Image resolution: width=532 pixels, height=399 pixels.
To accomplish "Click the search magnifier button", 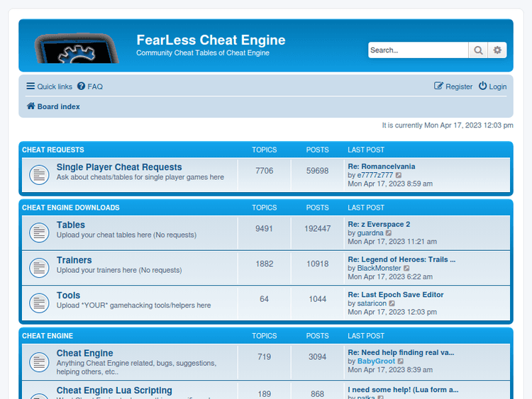I will pos(478,50).
